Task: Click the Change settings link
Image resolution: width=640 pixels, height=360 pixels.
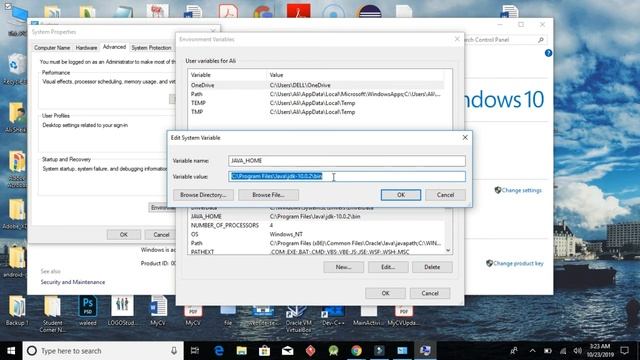Action: [521, 190]
